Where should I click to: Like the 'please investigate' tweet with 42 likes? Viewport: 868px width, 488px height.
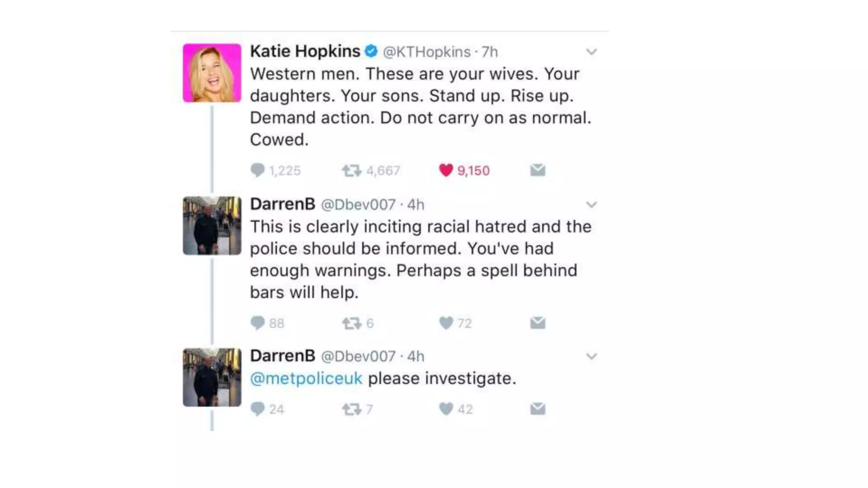pyautogui.click(x=446, y=409)
